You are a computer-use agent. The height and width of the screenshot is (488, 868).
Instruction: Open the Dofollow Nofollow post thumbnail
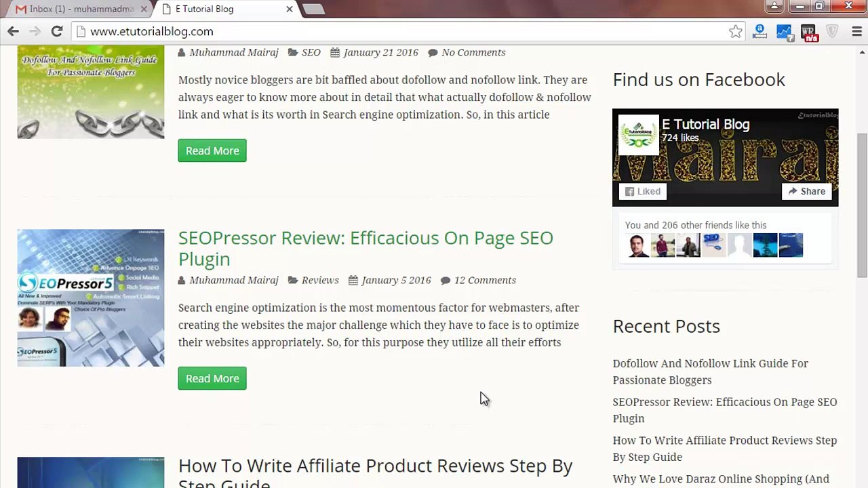click(91, 92)
